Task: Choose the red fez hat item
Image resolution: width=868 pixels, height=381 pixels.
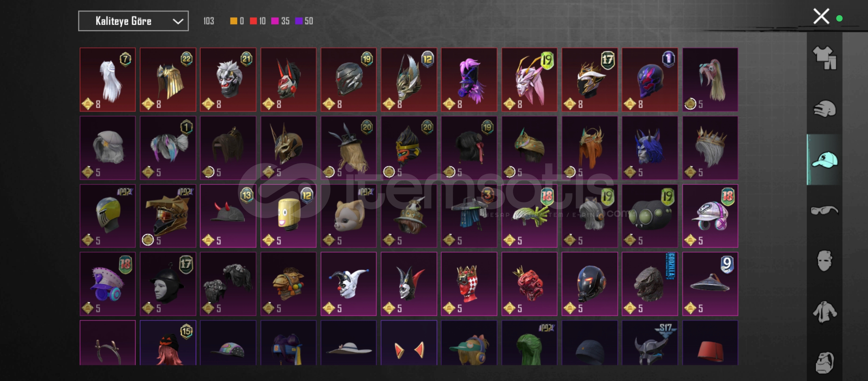Action: pyautogui.click(x=710, y=343)
